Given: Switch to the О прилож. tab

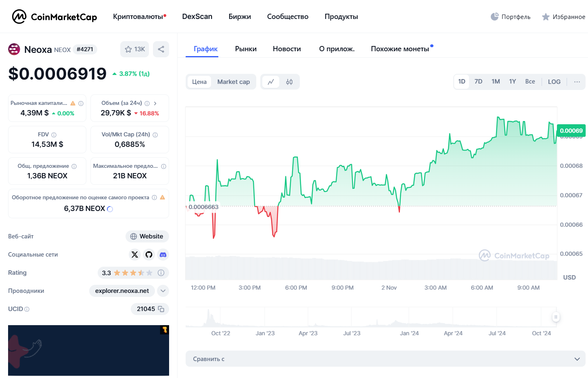Looking at the screenshot, I should (x=337, y=49).
